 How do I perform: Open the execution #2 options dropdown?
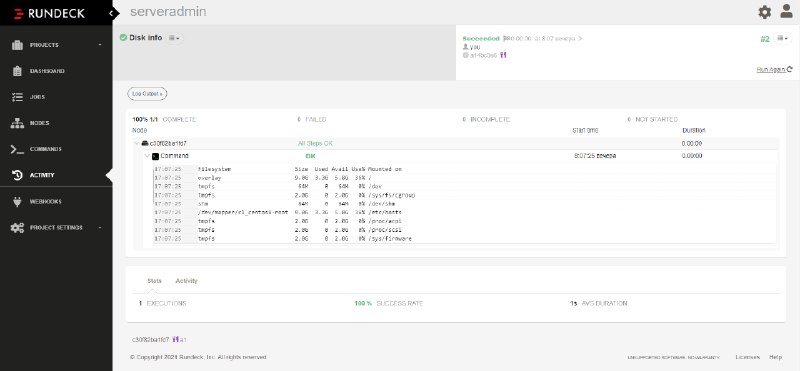782,38
